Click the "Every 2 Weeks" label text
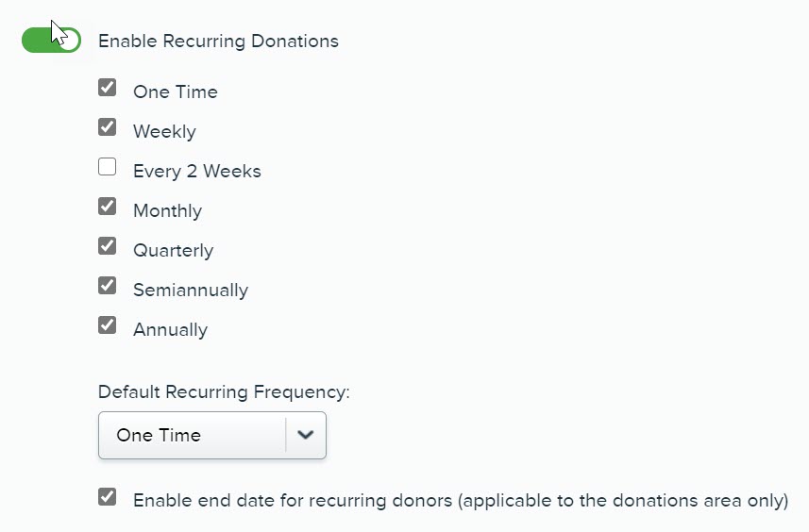This screenshot has height=532, width=809. pyautogui.click(x=197, y=172)
